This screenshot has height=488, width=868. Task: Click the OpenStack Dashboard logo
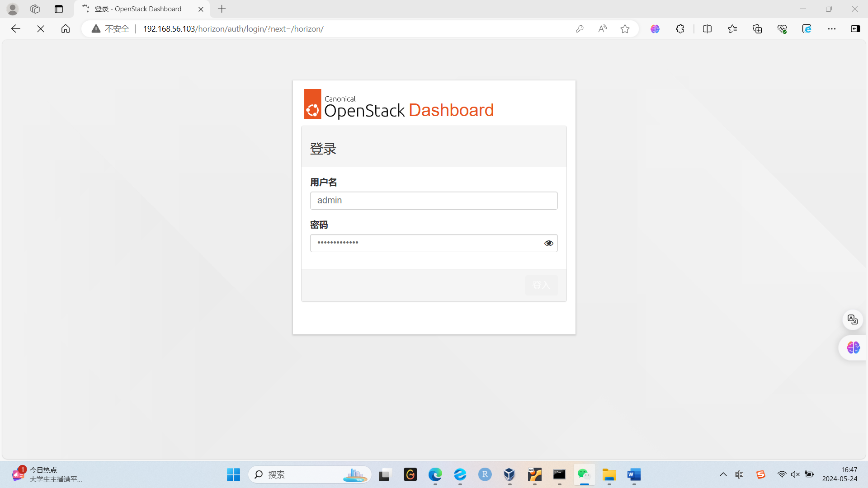pos(399,104)
